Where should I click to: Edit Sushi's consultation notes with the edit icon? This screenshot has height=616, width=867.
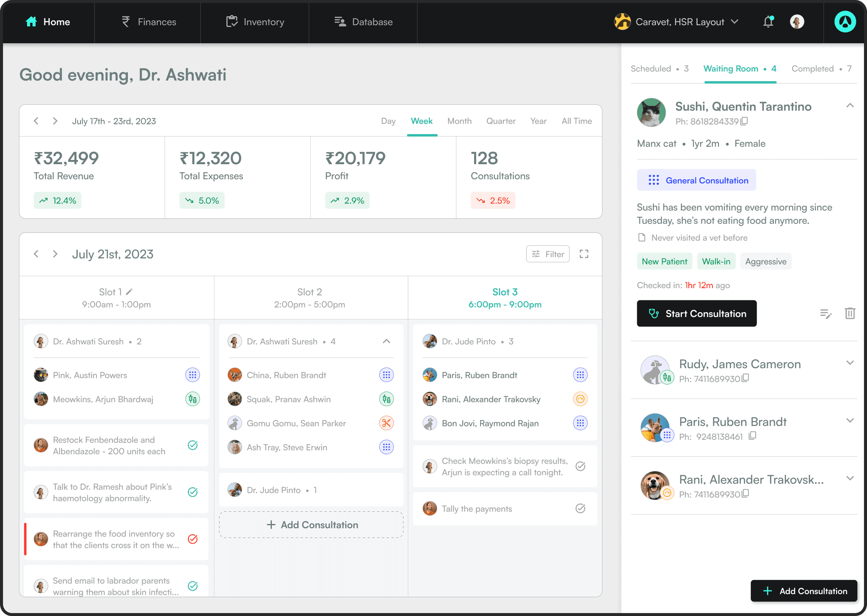coord(826,314)
